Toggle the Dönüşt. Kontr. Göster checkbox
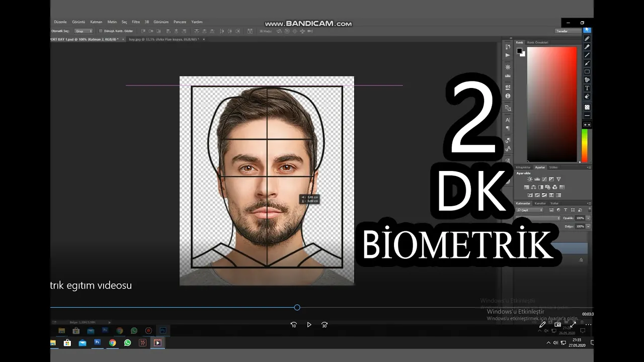644x362 pixels. pyautogui.click(x=101, y=31)
